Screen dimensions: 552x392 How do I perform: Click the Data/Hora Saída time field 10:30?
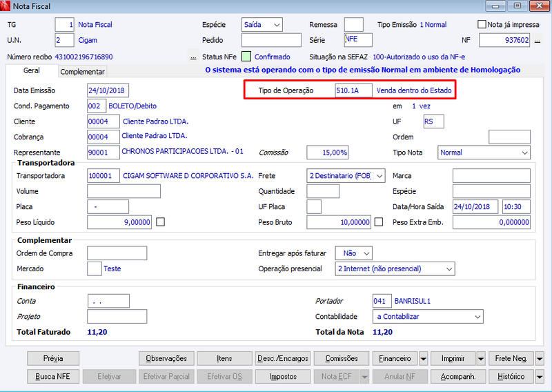tap(516, 207)
